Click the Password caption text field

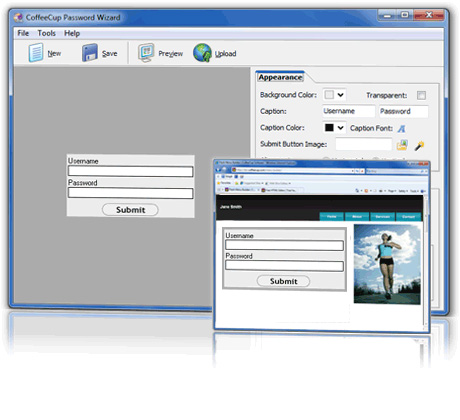click(x=403, y=111)
